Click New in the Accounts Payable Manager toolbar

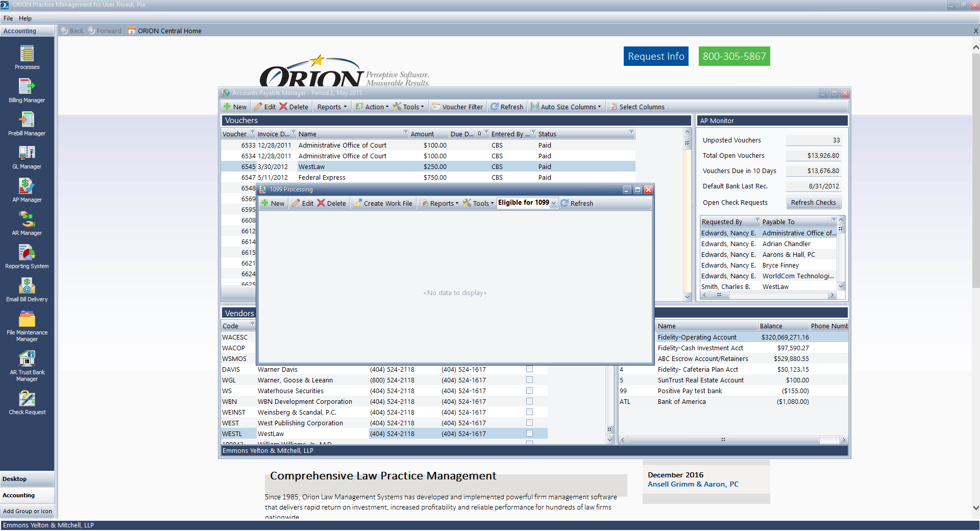pos(235,107)
